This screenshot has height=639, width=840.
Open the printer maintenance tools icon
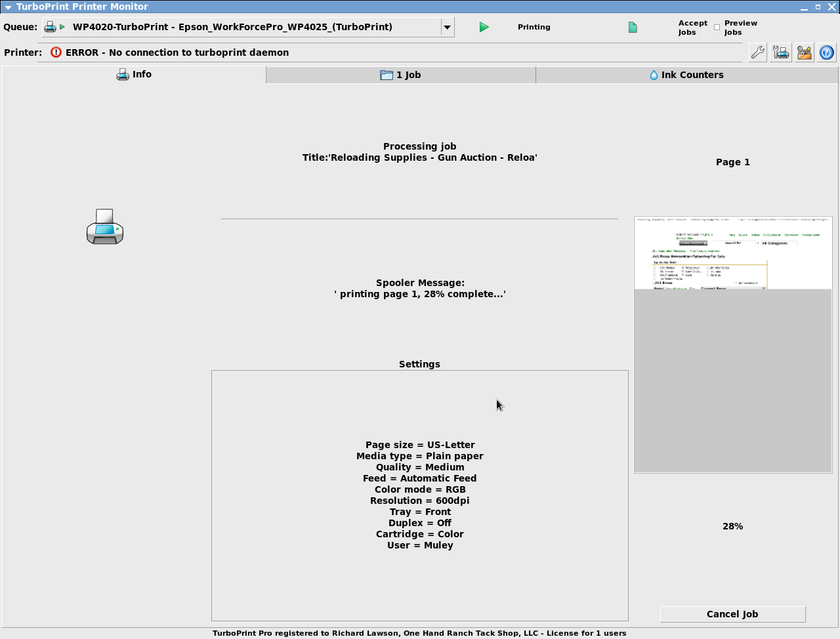tap(781, 52)
